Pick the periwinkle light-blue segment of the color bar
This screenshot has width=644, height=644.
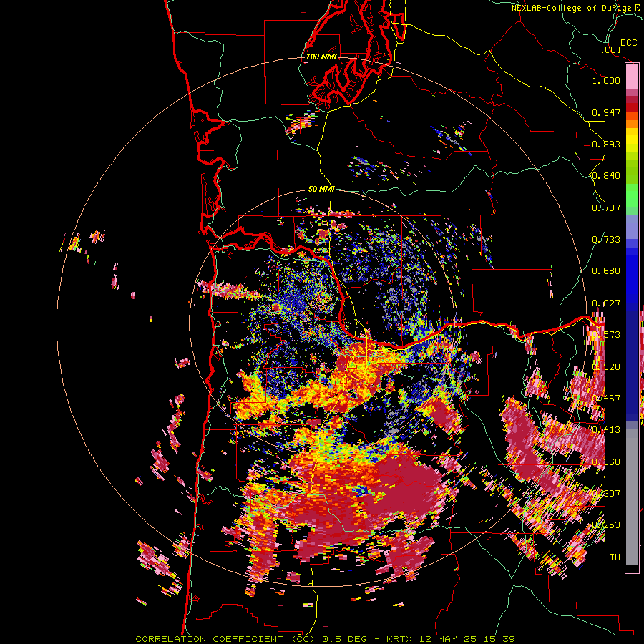pos(632,227)
